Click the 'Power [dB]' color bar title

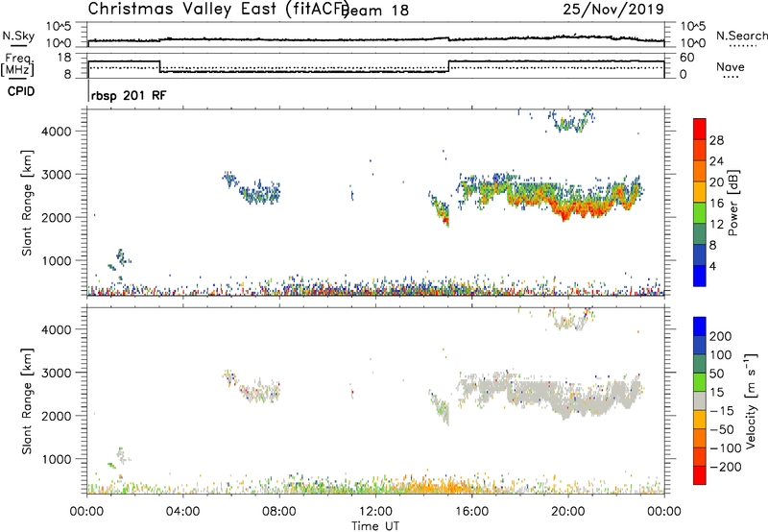click(x=733, y=203)
